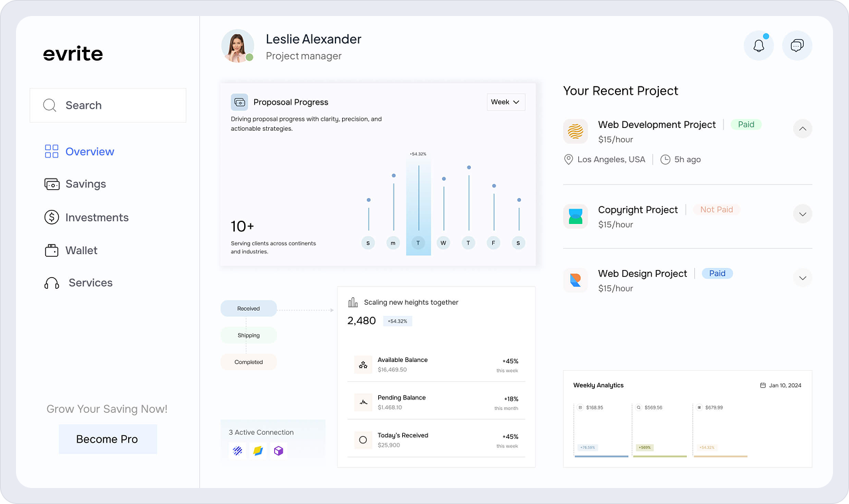Open the Week dropdown selector

[x=506, y=102]
